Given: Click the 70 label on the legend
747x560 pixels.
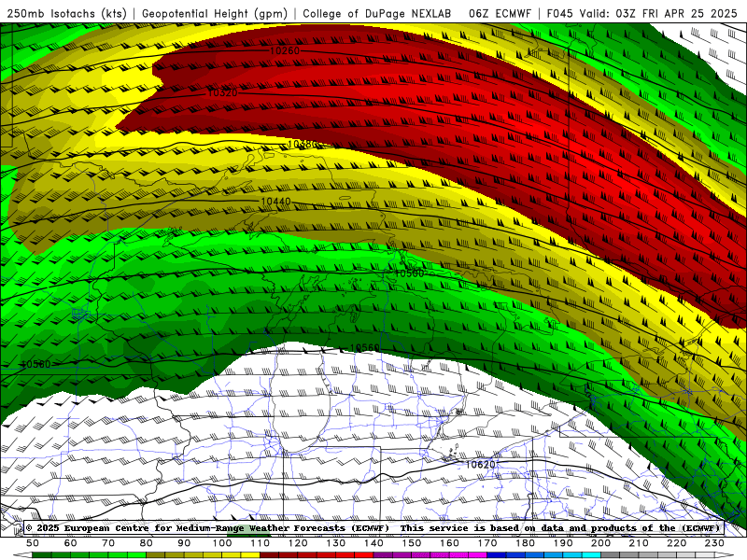Looking at the screenshot, I should click(x=108, y=543).
